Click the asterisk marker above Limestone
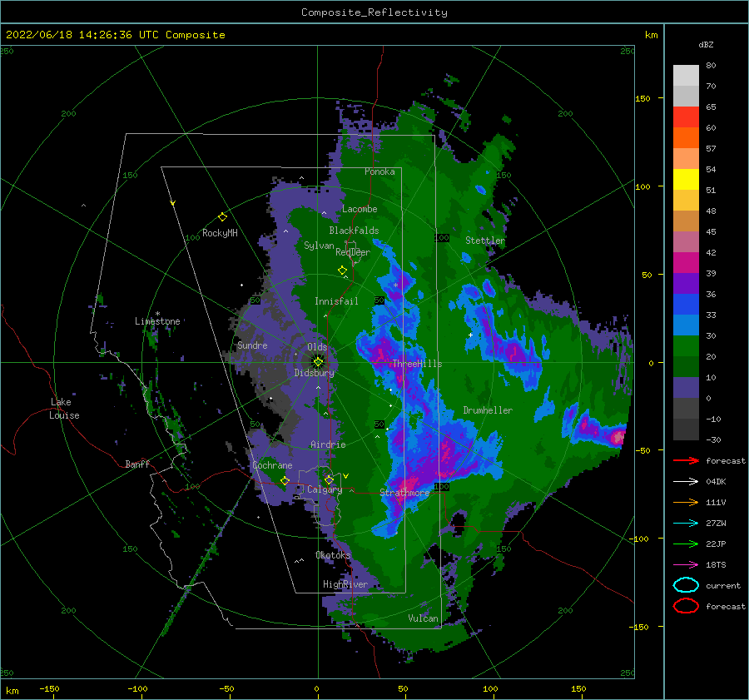 157,314
